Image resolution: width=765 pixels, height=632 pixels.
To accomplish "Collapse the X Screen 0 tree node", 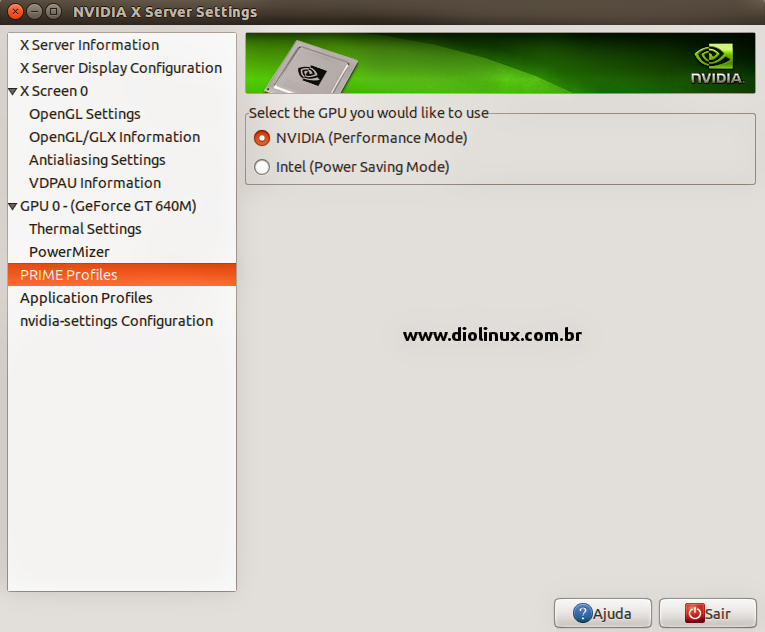I will pos(13,91).
